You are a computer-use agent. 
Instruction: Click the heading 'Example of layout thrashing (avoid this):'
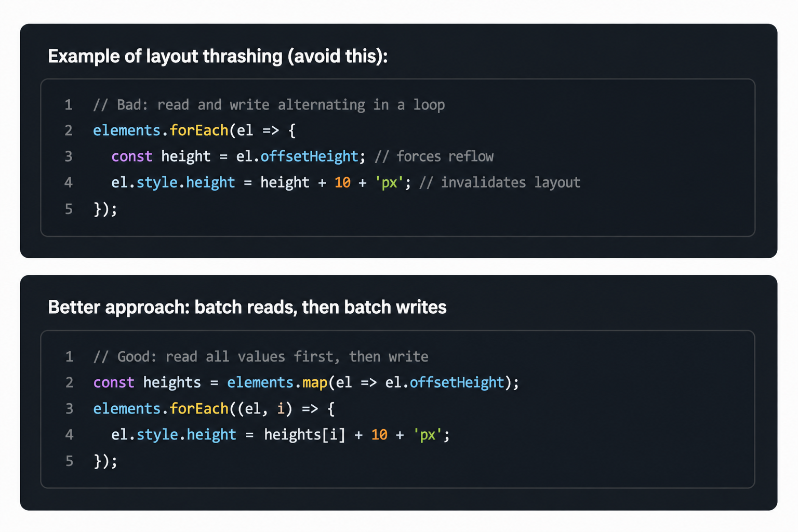coord(218,56)
